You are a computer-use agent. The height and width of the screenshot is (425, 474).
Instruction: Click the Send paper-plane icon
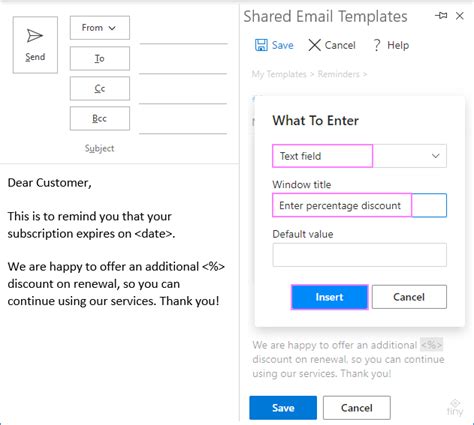tap(35, 36)
